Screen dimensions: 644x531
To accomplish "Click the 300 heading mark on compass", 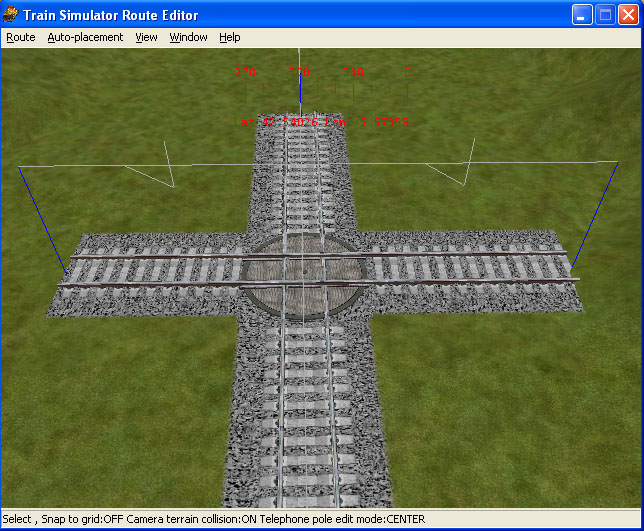I will [299, 72].
